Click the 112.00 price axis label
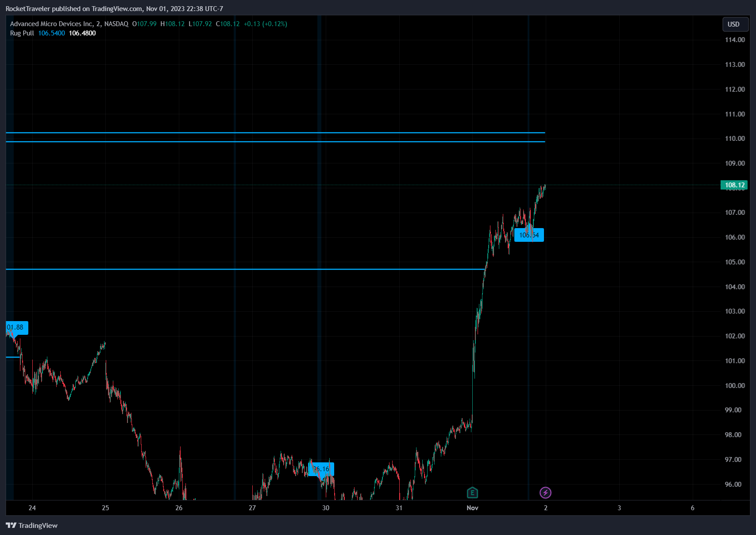 [735, 89]
